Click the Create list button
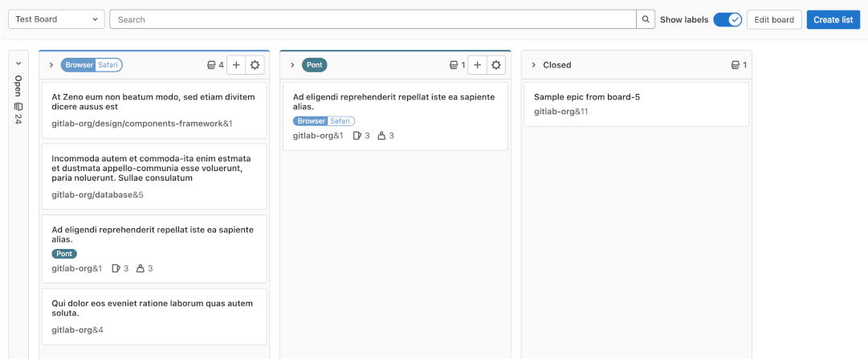Viewport: 868px width, 359px height. tap(833, 19)
